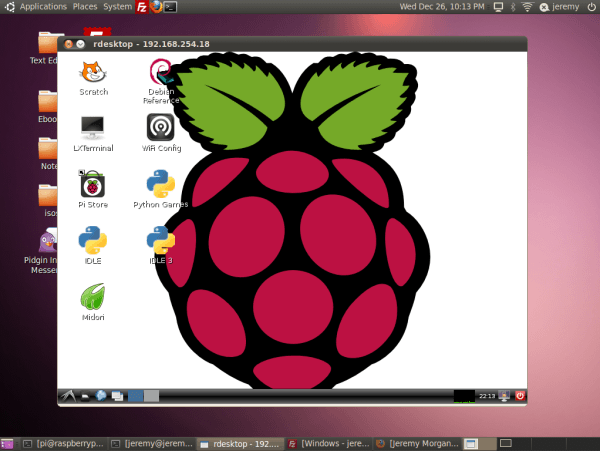Open the Bluetooth indicator

pos(513,7)
